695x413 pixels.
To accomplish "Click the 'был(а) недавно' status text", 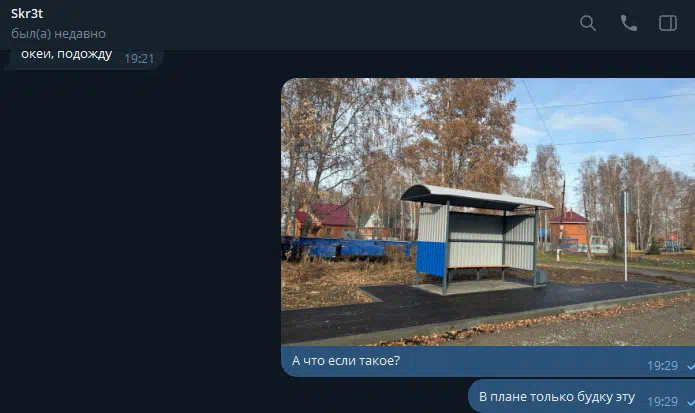I will [x=59, y=34].
